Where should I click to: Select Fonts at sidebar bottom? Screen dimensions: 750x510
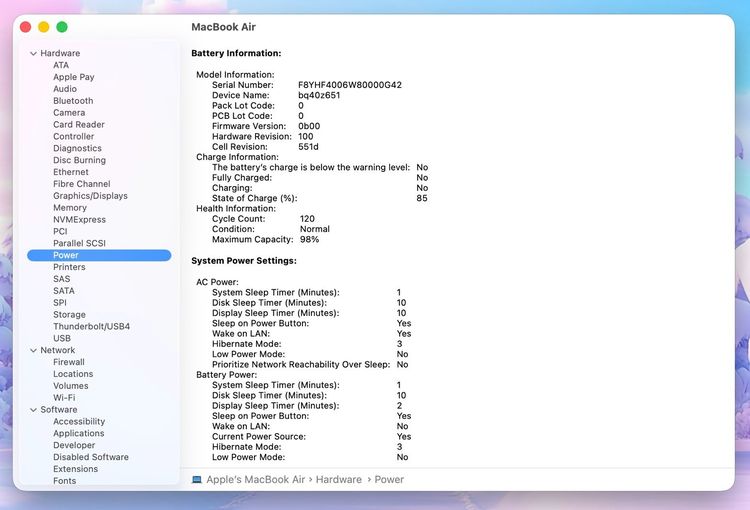64,481
